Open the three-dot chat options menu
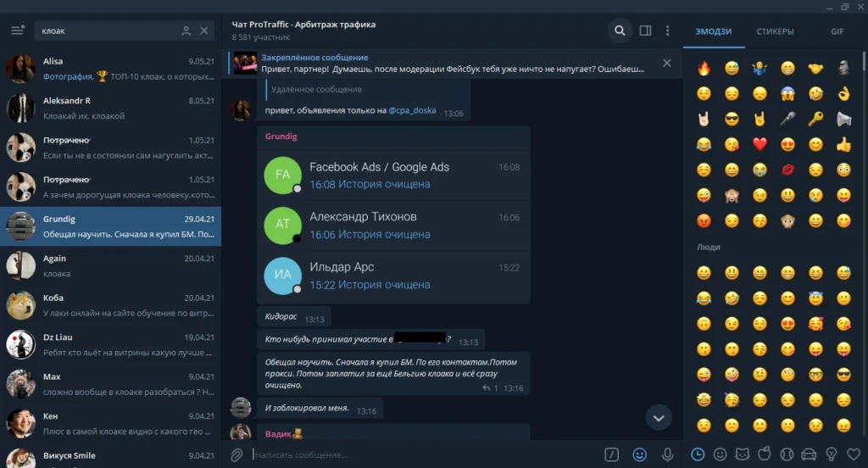The width and height of the screenshot is (868, 468). [x=668, y=31]
